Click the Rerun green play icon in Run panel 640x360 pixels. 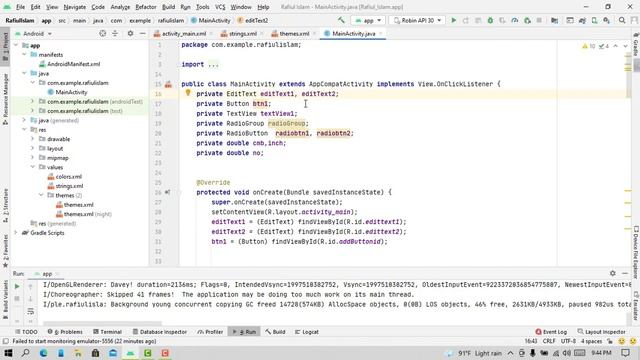[x=17, y=287]
